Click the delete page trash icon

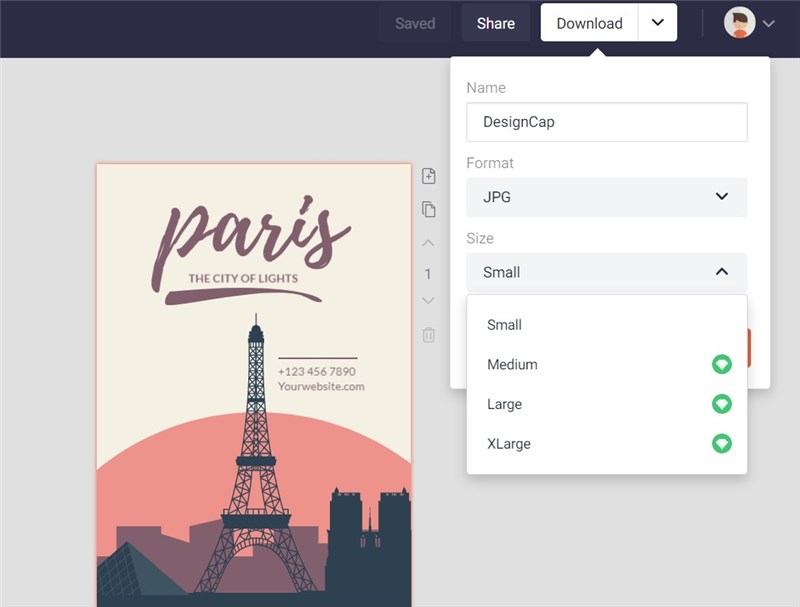click(429, 335)
